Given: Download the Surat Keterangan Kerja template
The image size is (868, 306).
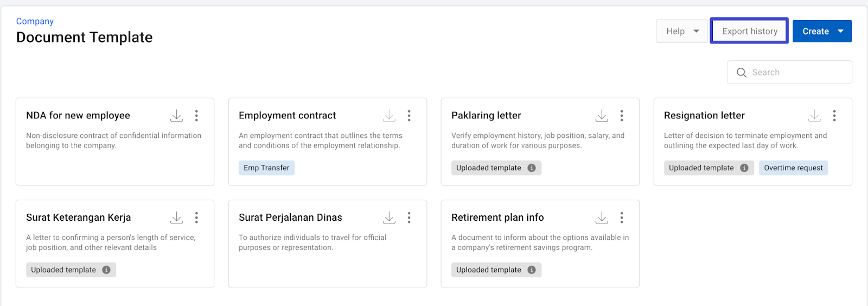Looking at the screenshot, I should click(x=176, y=218).
